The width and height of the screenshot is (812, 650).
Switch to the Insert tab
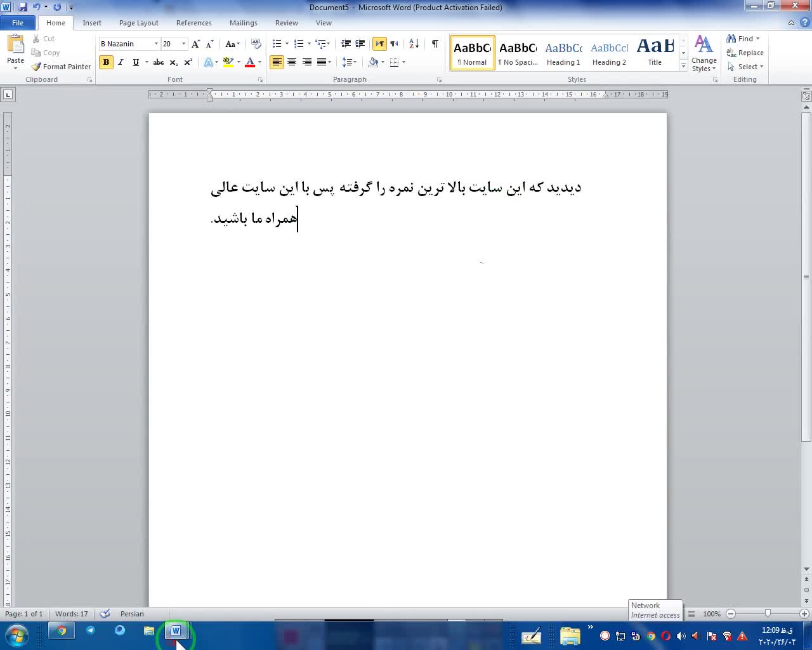(92, 23)
